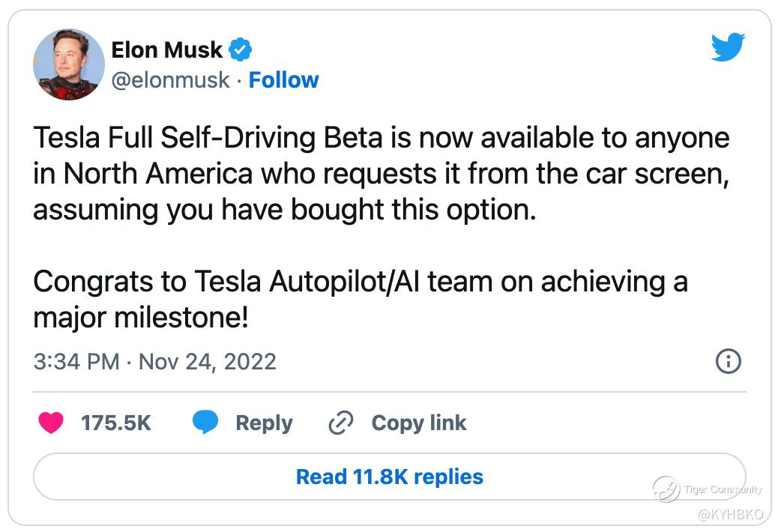Click the Elon Musk display name
Viewport: 778px width, 532px height.
pyautogui.click(x=166, y=50)
